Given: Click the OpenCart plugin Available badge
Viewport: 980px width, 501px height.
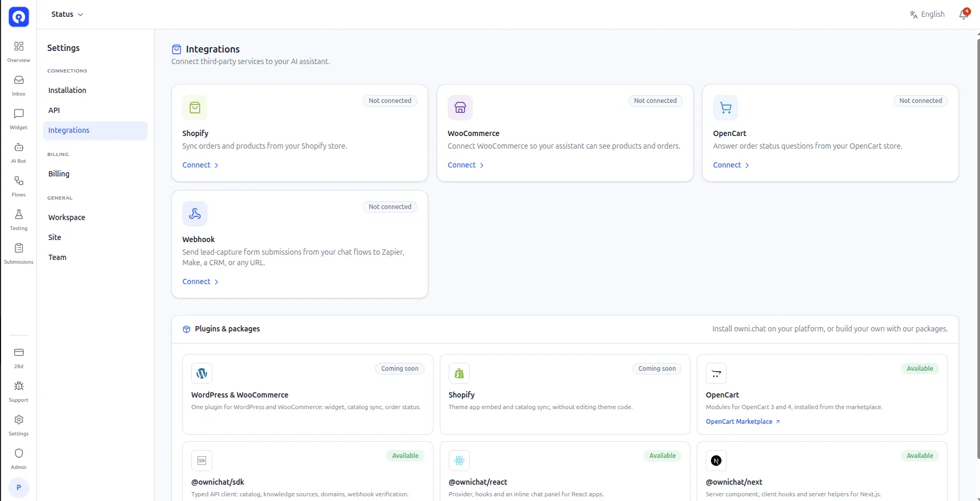Looking at the screenshot, I should [x=920, y=369].
